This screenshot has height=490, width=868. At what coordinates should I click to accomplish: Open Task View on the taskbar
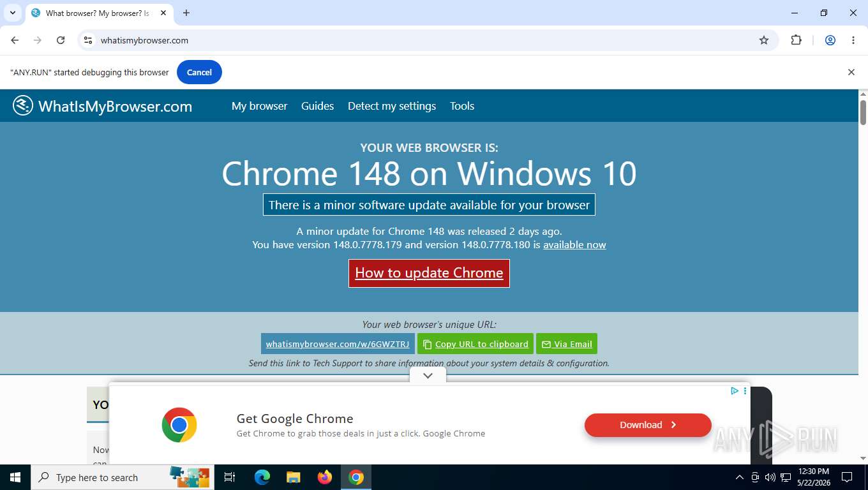tap(230, 477)
